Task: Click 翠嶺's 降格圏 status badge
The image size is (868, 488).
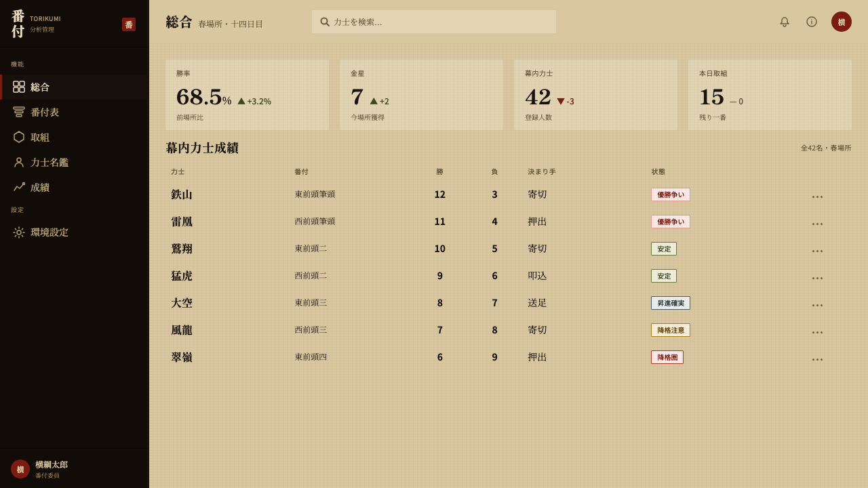Action: tap(667, 357)
